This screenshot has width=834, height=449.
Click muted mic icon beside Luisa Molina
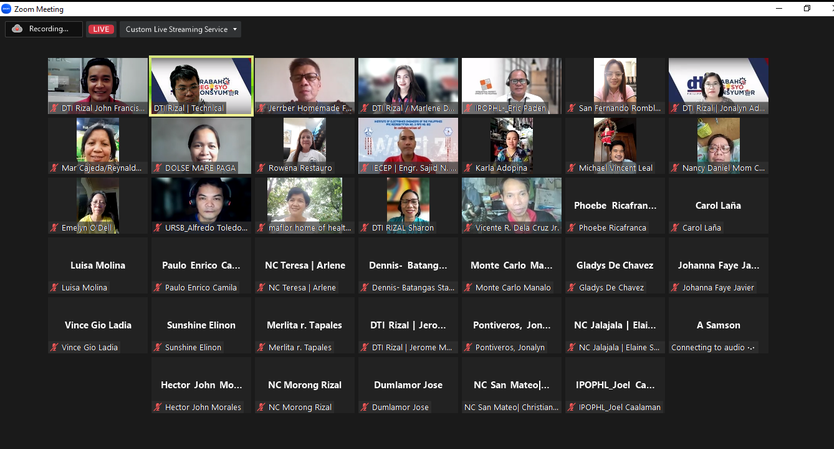pyautogui.click(x=54, y=288)
